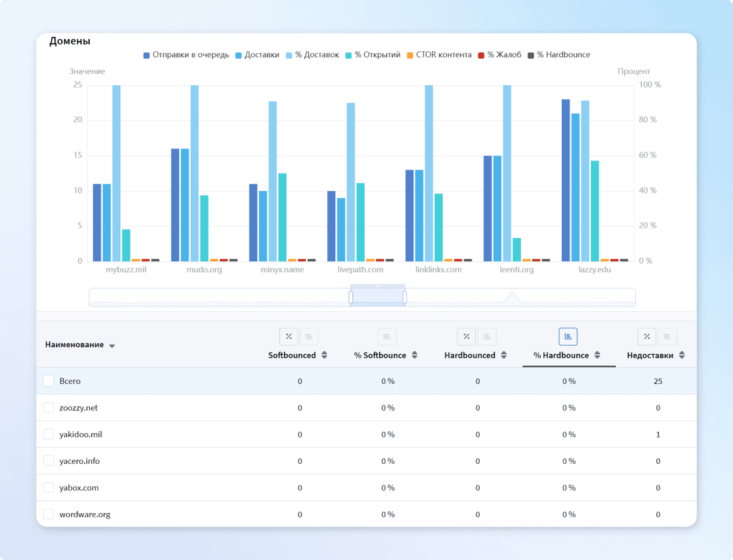Image resolution: width=733 pixels, height=560 pixels.
Task: Click the Hardbounced column header
Action: click(x=470, y=355)
